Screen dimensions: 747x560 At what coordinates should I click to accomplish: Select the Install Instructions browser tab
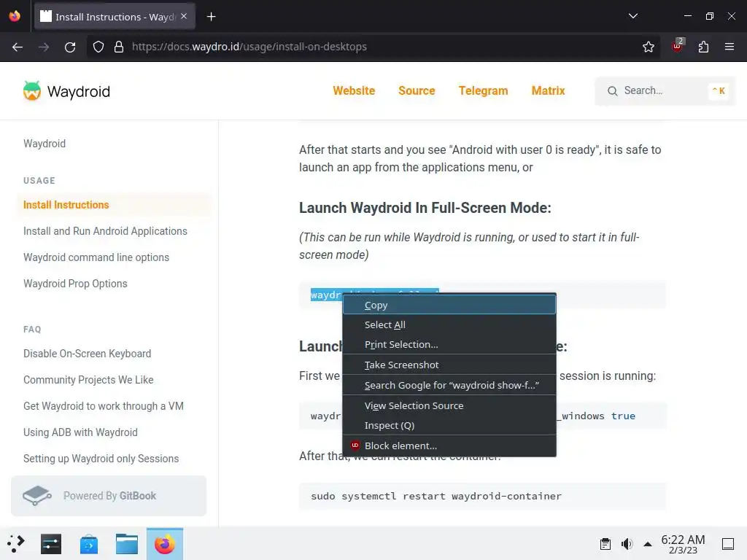click(115, 17)
